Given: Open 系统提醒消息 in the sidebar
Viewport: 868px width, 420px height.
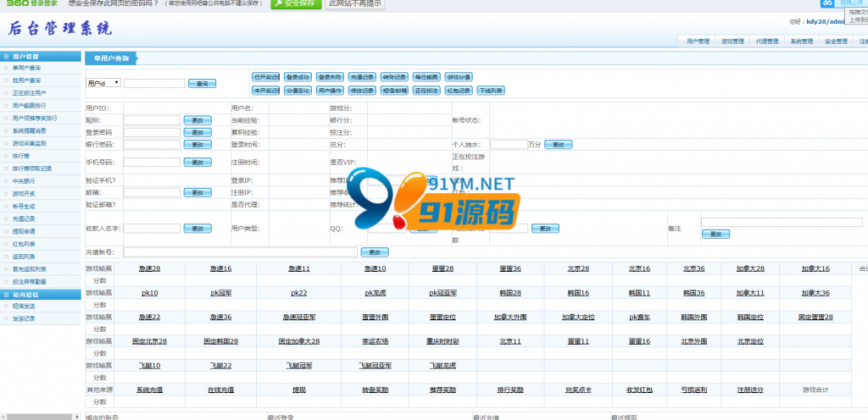Looking at the screenshot, I should (x=30, y=131).
